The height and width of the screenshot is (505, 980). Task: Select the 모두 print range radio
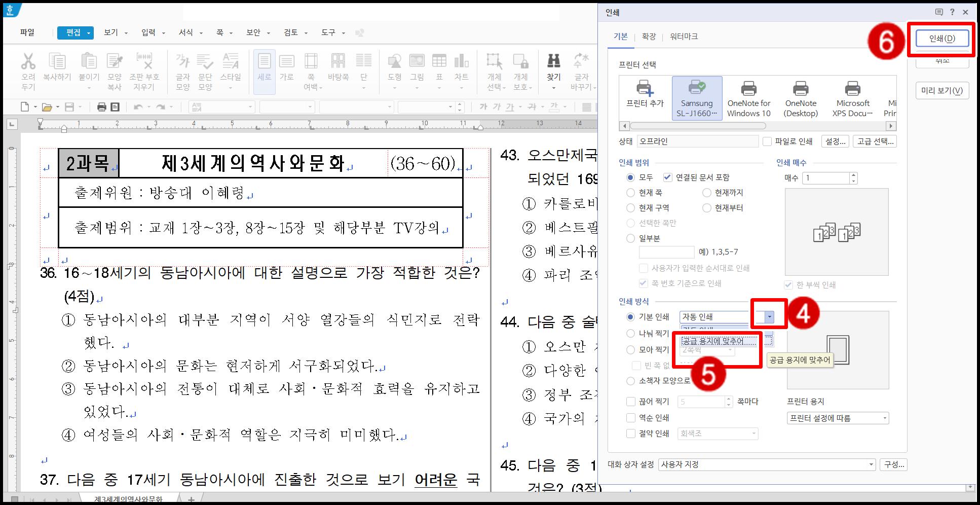[630, 177]
